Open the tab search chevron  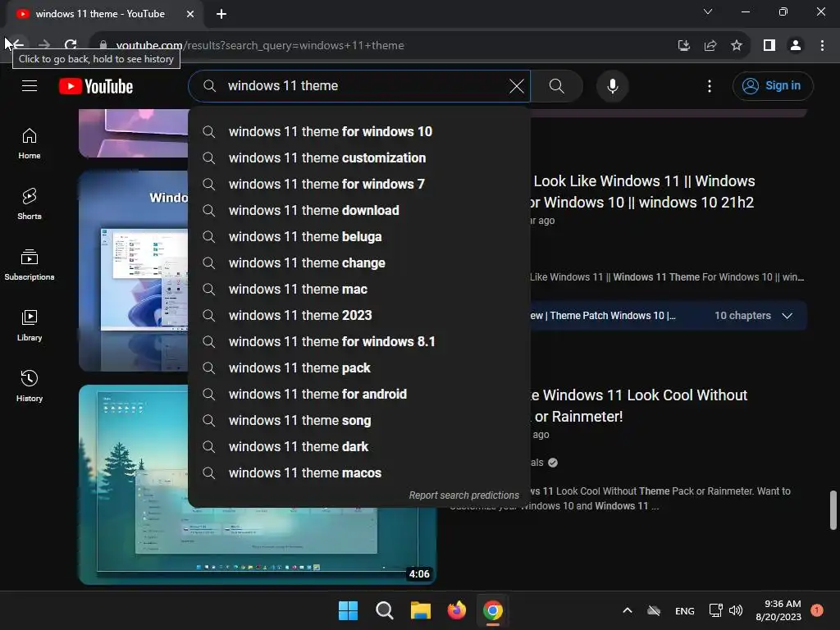click(708, 11)
